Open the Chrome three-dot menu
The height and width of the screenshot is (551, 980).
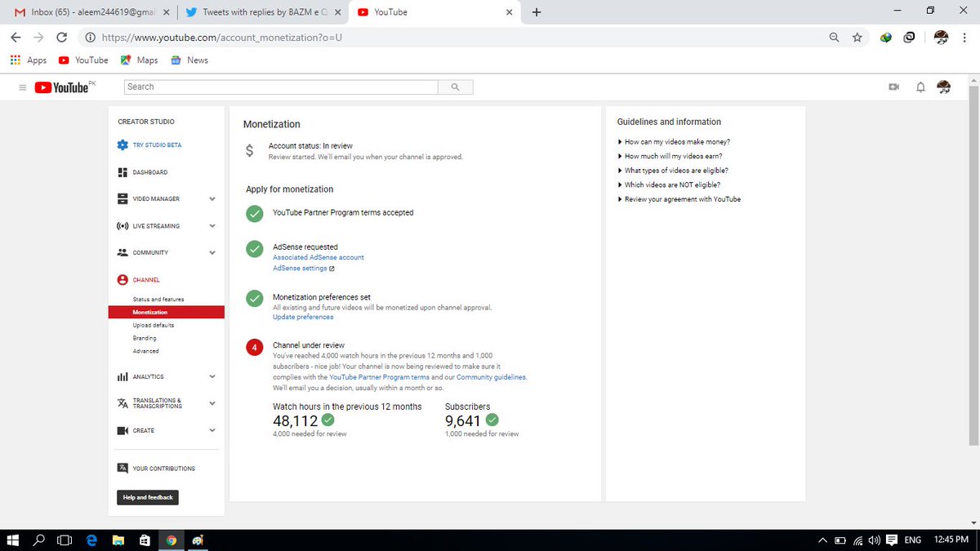964,38
